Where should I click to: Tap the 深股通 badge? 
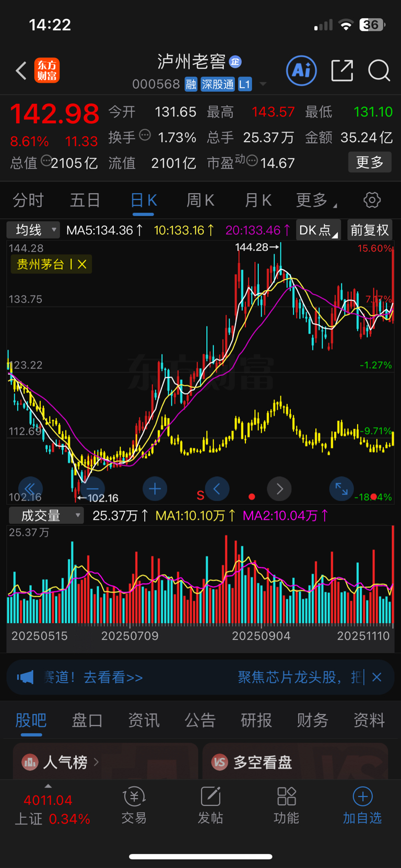tap(218, 84)
